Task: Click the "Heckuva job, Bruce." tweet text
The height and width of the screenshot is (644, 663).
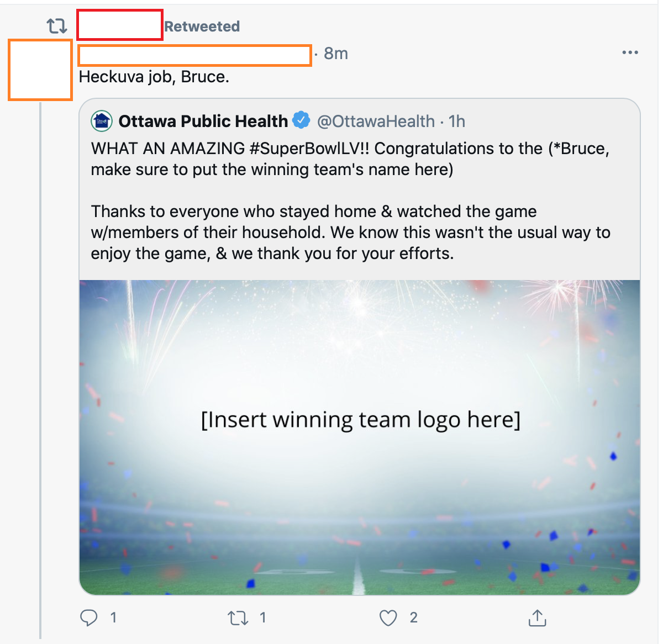Action: click(x=154, y=77)
